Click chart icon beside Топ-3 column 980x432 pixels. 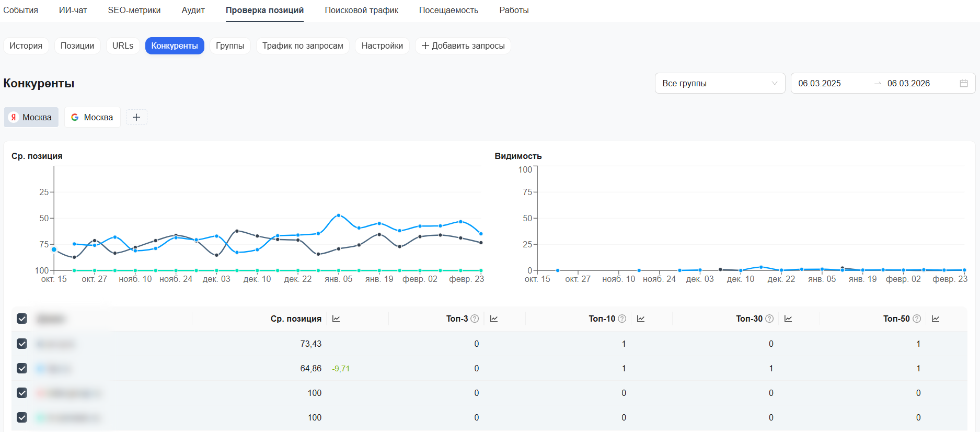(x=494, y=319)
